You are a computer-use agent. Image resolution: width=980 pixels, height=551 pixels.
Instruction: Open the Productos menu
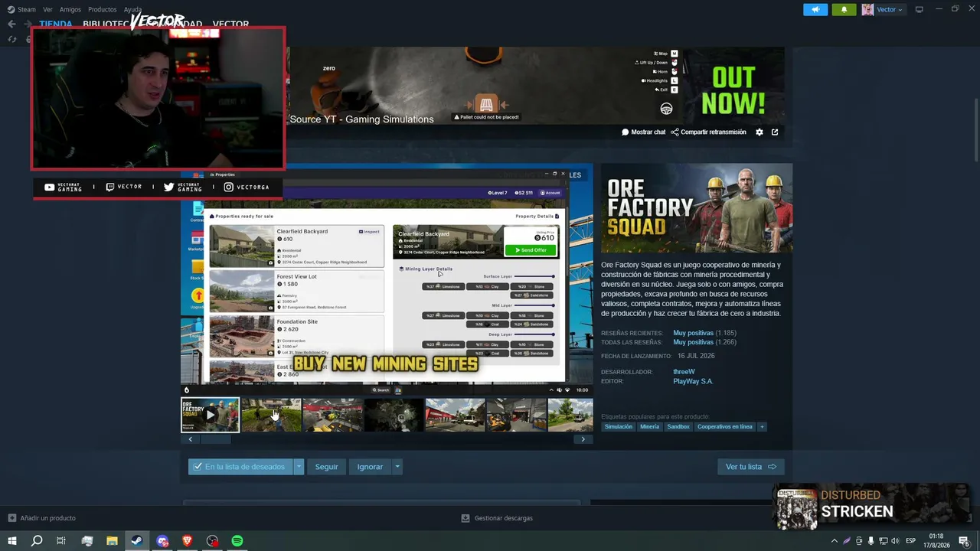pos(103,9)
